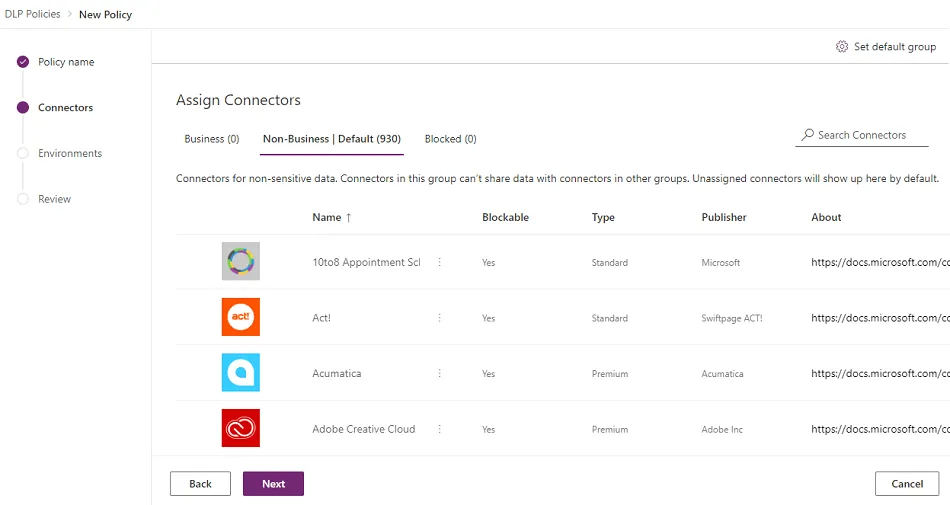Select Non-Business | Default (930) tab

point(332,139)
